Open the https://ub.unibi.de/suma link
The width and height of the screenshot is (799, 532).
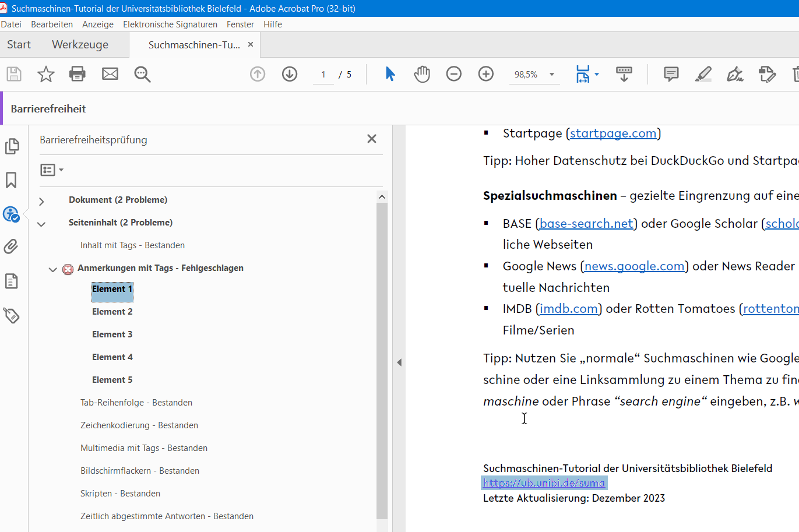(x=544, y=483)
